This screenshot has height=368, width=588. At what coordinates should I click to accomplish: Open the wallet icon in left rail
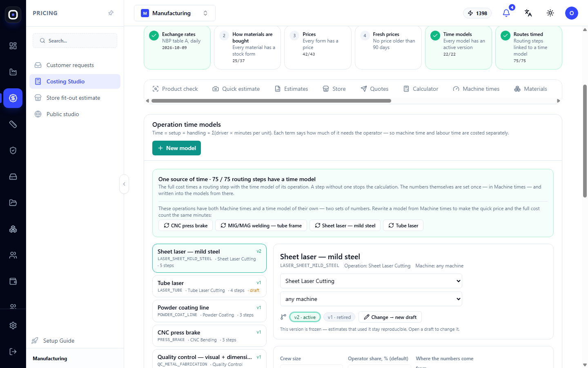click(x=13, y=281)
